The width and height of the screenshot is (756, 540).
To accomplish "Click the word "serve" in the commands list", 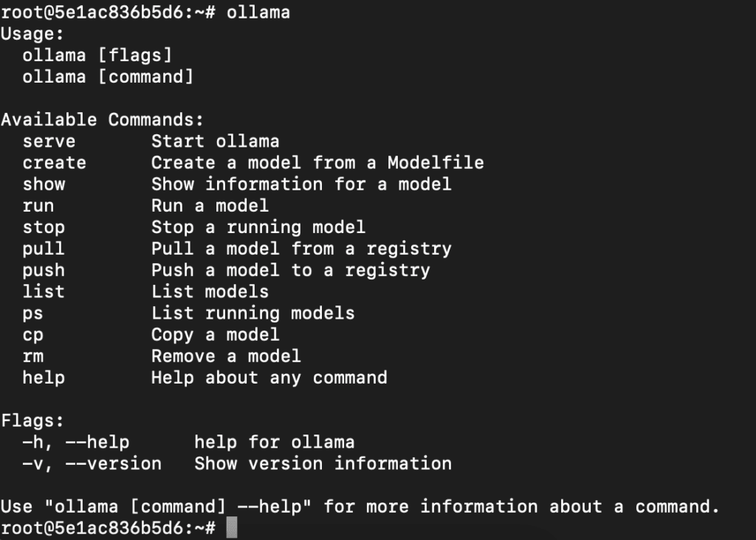I will coord(49,141).
